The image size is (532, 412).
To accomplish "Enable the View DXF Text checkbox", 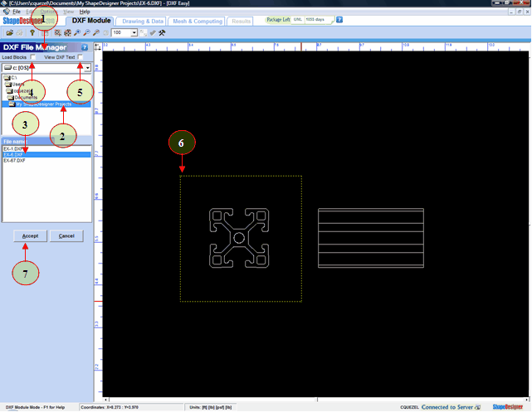I will [80, 57].
